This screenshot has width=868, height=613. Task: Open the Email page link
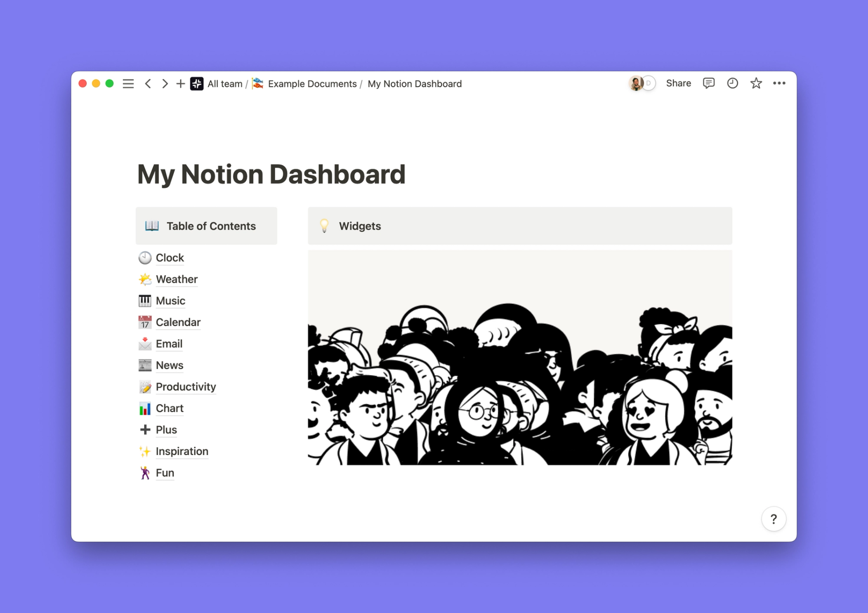[169, 344]
